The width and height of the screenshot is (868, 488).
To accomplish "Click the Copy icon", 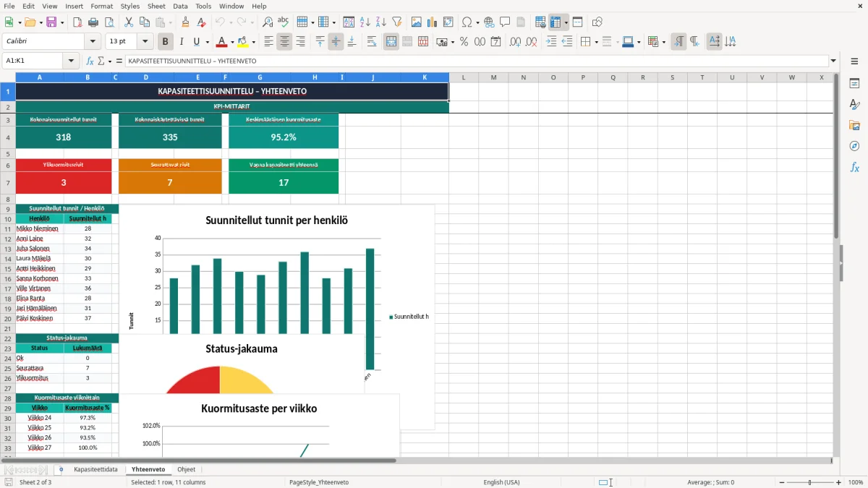I will pyautogui.click(x=145, y=22).
